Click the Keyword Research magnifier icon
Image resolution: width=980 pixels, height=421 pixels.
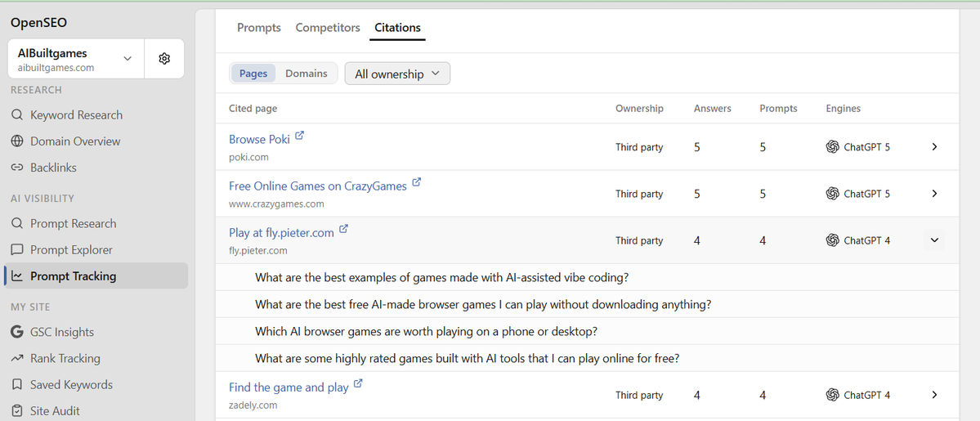(17, 115)
